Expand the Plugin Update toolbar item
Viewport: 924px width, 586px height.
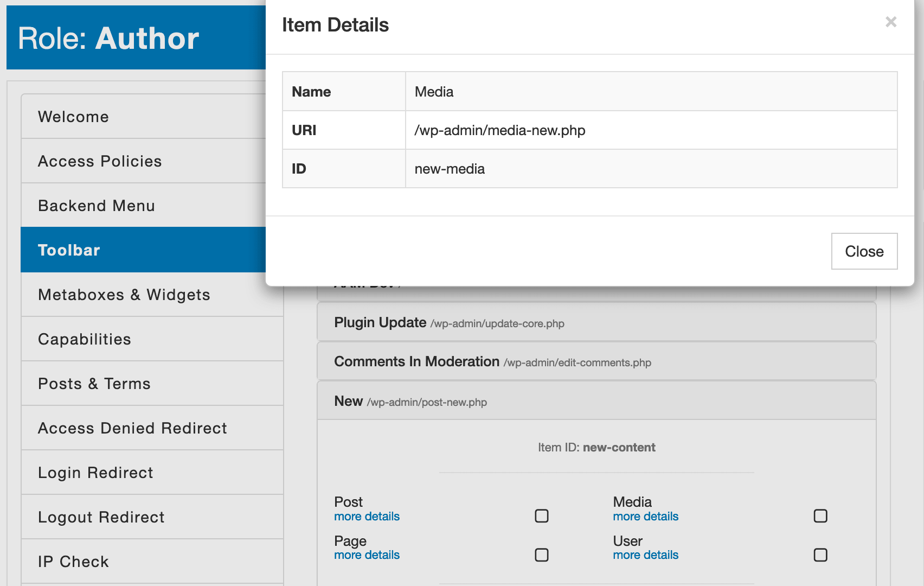(596, 322)
